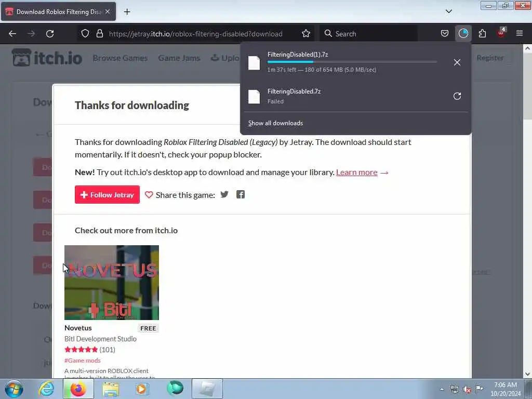Click the page vertical scrollbar thumb
Screen dimensions: 532x399
click(527, 87)
